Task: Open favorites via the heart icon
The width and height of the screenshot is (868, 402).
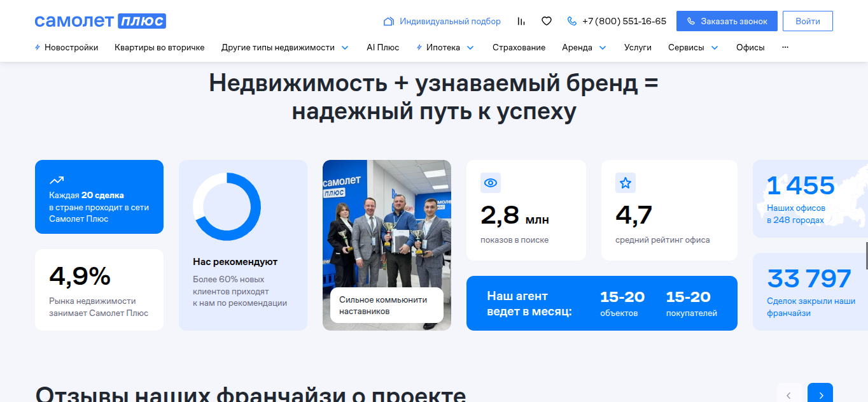Action: pyautogui.click(x=546, y=21)
